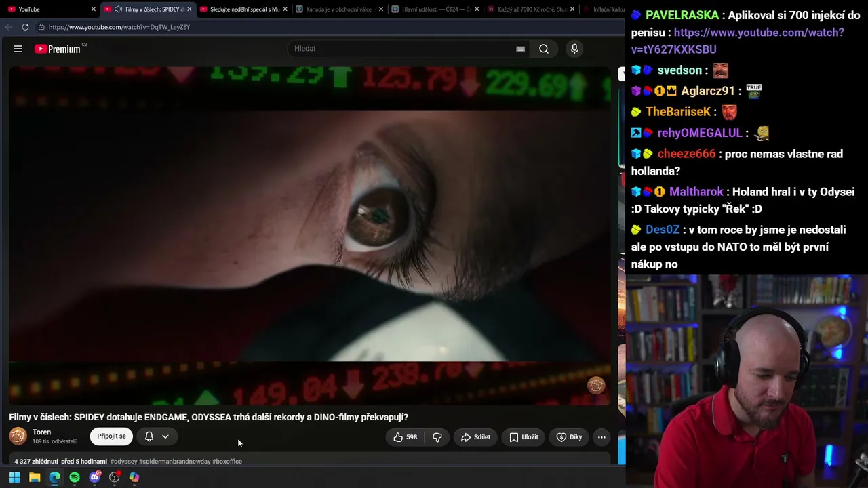
Task: Share the video via Sdílet button
Action: tap(475, 437)
